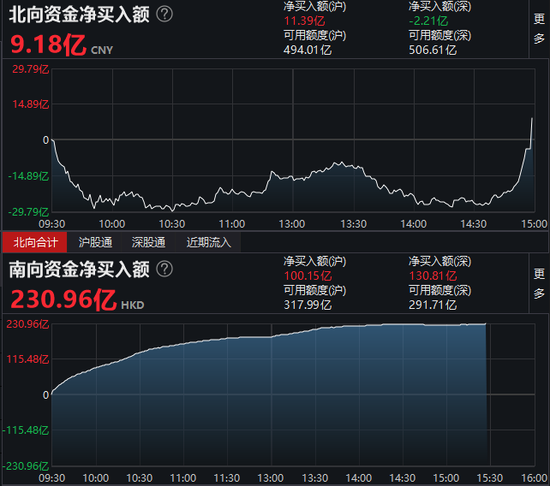Click 净买入额(沪) value 11.39亿

pyautogui.click(x=304, y=21)
